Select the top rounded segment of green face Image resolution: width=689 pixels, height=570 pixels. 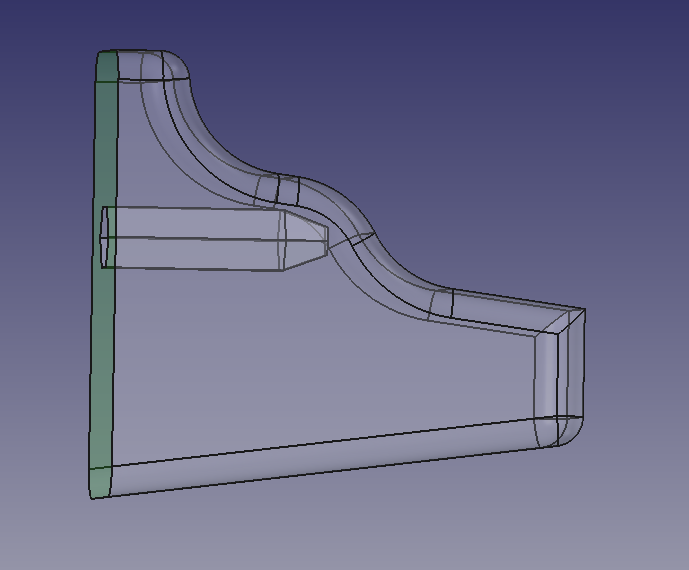point(107,66)
